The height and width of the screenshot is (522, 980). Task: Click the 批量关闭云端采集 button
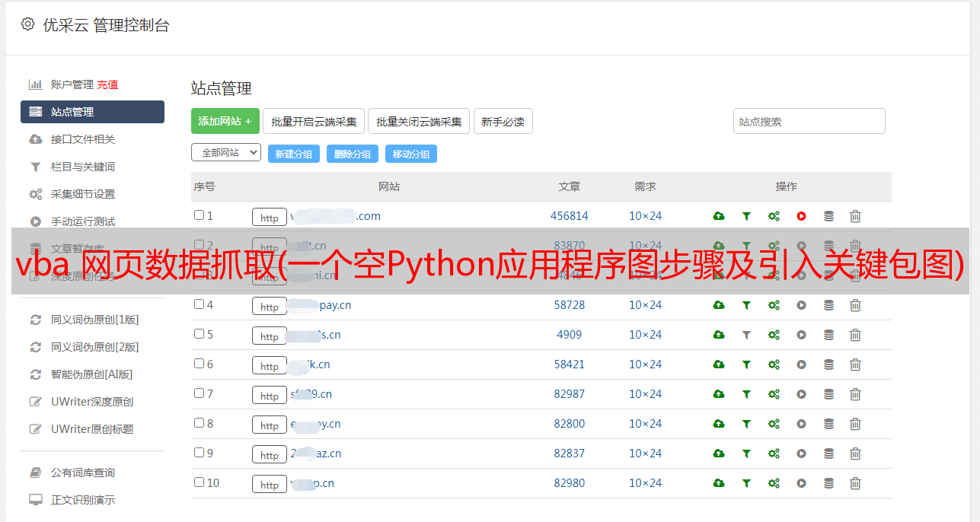tap(419, 121)
